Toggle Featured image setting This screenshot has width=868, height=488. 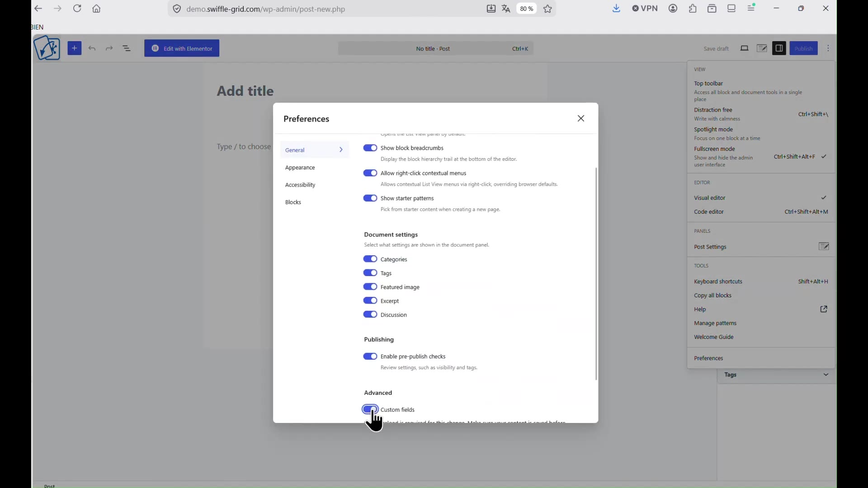[370, 287]
